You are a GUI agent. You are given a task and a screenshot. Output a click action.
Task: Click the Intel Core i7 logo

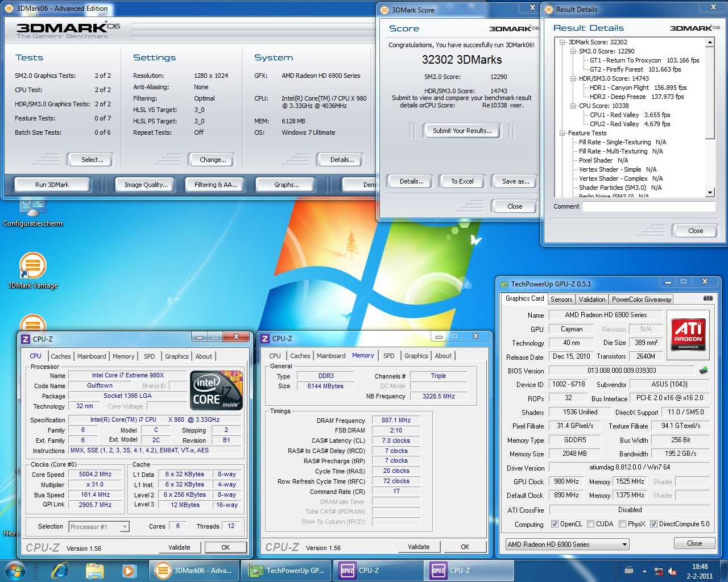pos(217,390)
